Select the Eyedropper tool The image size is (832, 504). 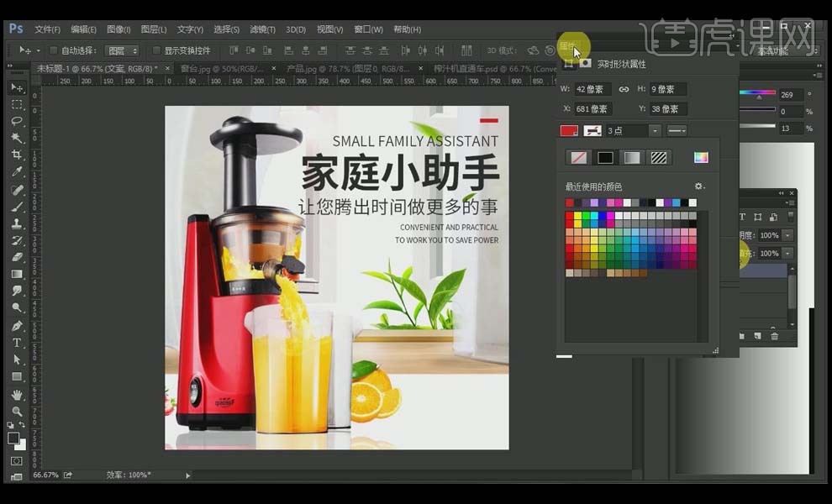(x=17, y=172)
